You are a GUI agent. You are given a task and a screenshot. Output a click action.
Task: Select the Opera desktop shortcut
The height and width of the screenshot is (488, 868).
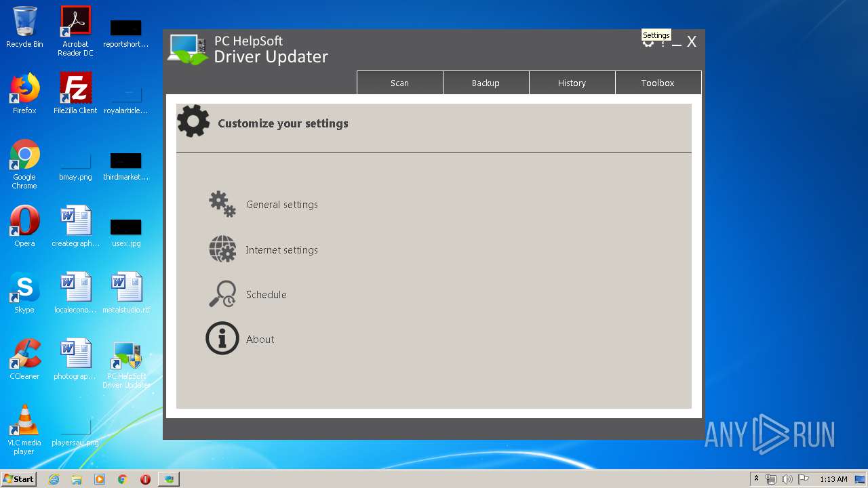click(24, 226)
